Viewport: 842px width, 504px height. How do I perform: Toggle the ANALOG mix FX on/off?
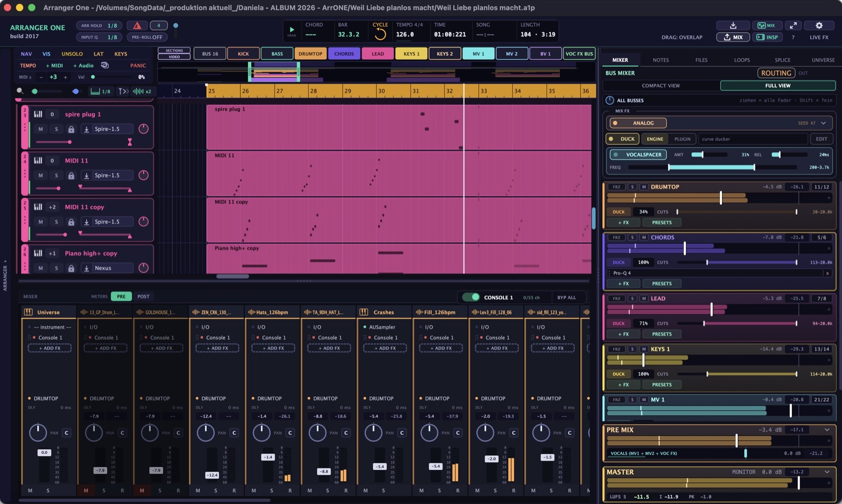click(637, 123)
